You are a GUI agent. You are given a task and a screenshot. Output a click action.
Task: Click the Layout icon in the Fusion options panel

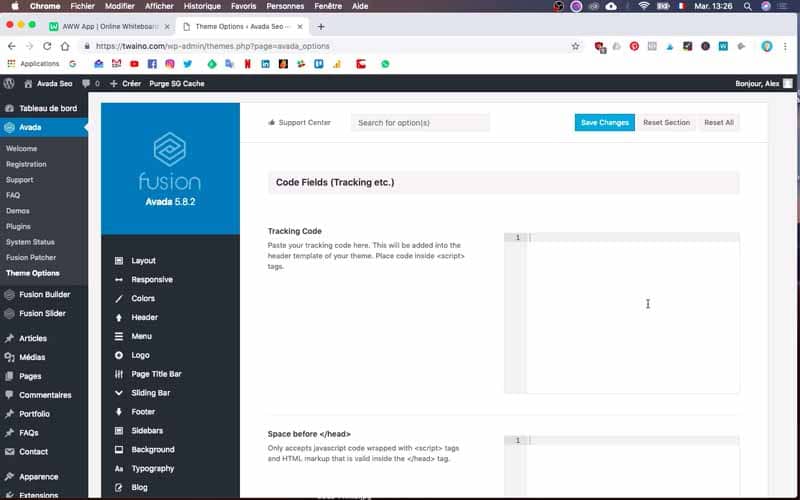coord(119,261)
